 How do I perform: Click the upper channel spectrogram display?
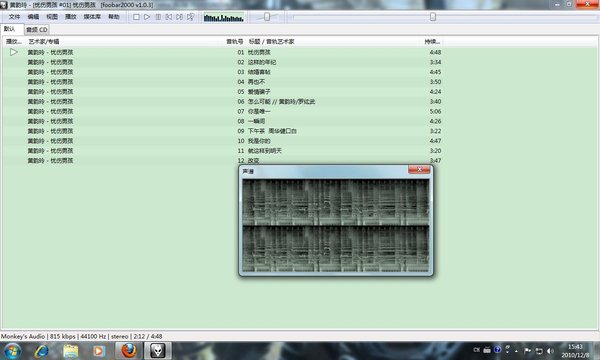(336, 202)
